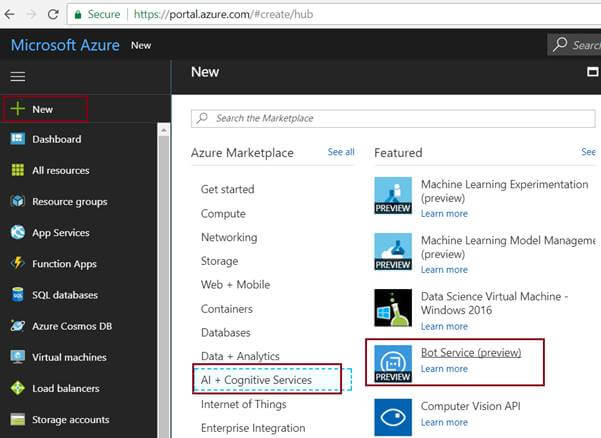Click the See link beside Featured
The height and width of the screenshot is (438, 601).
588,152
